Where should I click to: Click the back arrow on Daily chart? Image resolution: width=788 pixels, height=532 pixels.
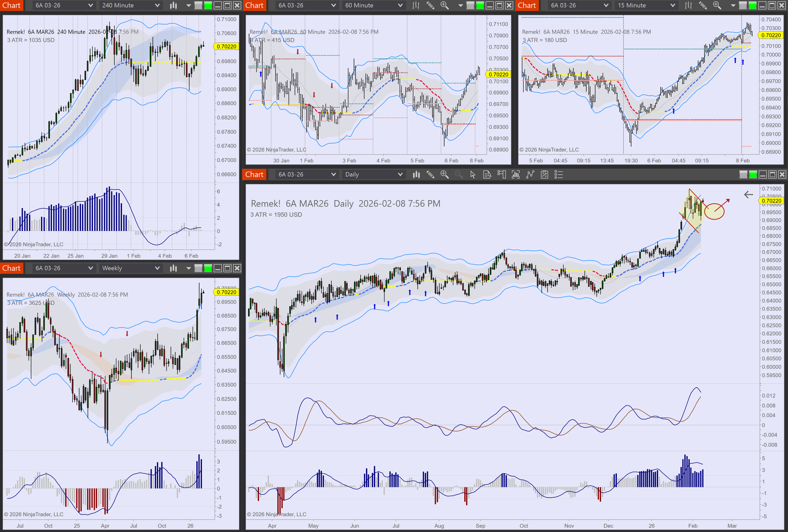tap(748, 195)
